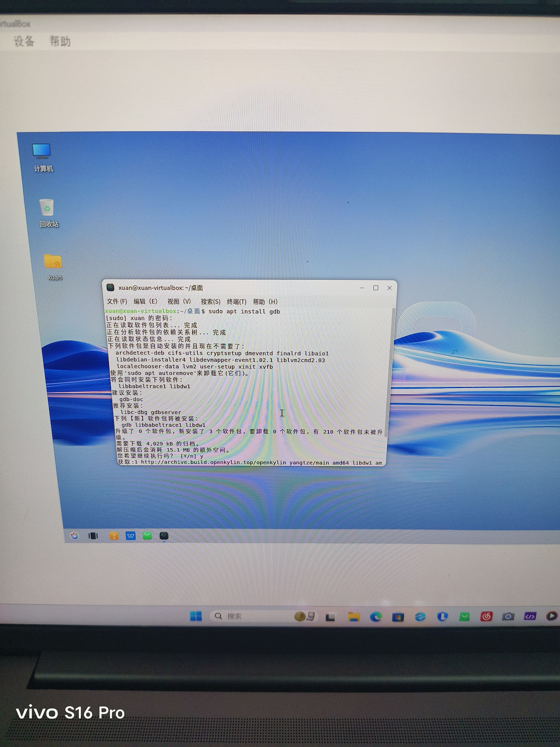Open Windows Start button
The width and height of the screenshot is (560, 747).
coord(196,616)
